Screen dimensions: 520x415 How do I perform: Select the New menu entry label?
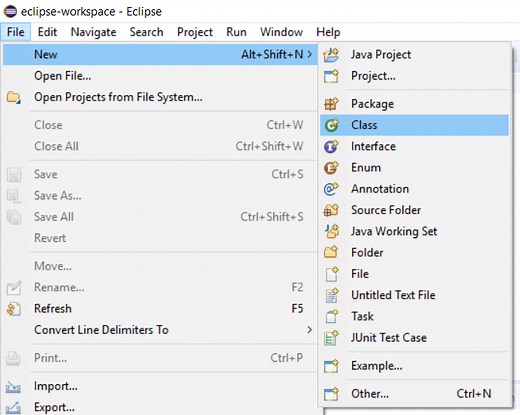(x=45, y=54)
